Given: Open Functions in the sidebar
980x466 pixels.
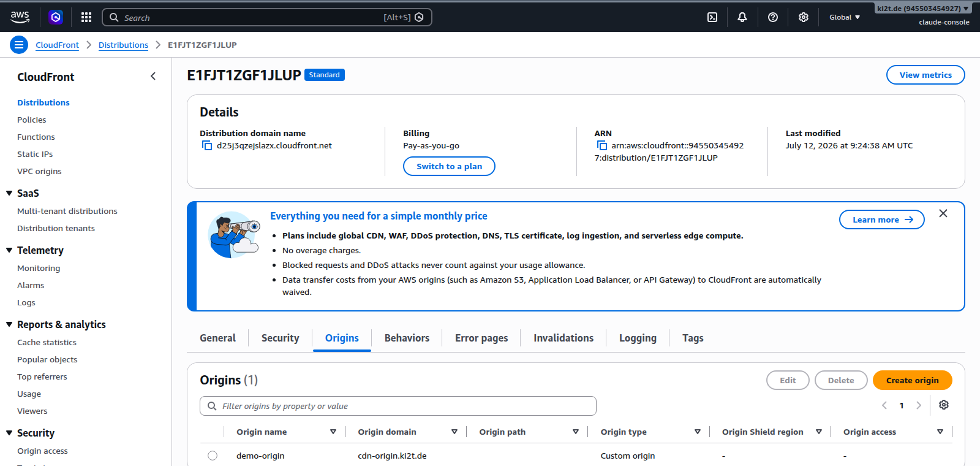Looking at the screenshot, I should (36, 137).
